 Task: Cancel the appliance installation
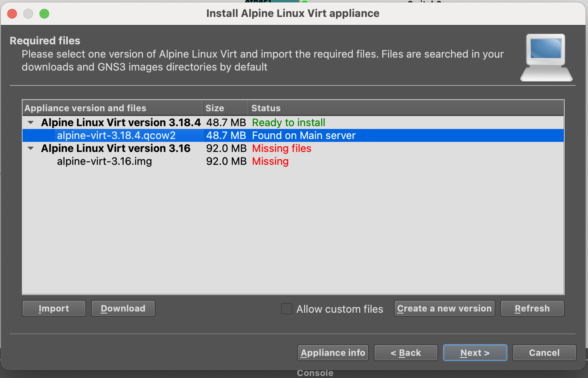[544, 353]
